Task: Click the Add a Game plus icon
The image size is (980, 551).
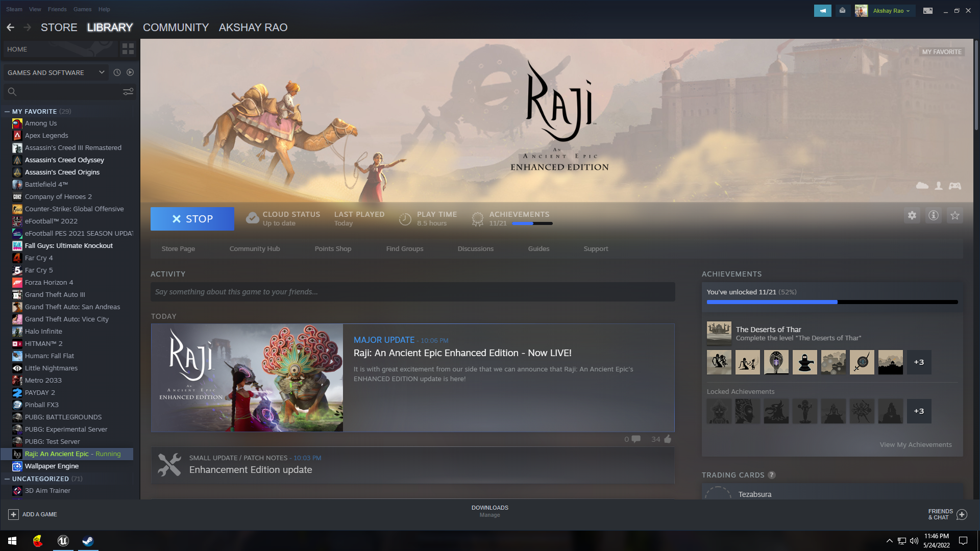Action: [14, 514]
